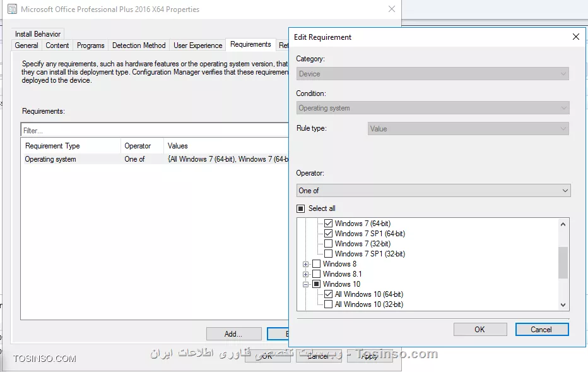Uncheck All Windows 10 (64-bit)
Image resolution: width=588 pixels, height=372 pixels.
pos(328,294)
